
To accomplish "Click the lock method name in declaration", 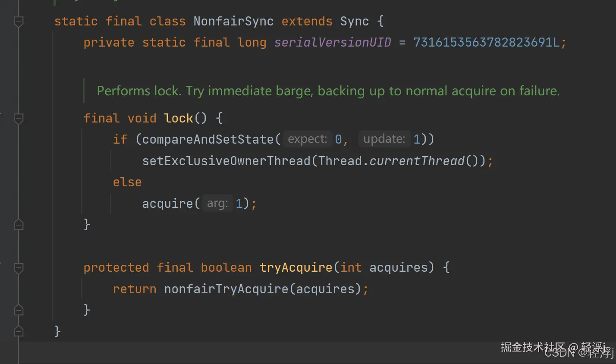I will coord(178,118).
